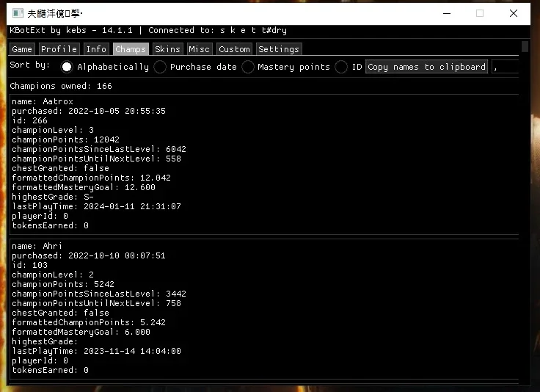Open the Info tab
The image size is (540, 392).
tap(96, 49)
